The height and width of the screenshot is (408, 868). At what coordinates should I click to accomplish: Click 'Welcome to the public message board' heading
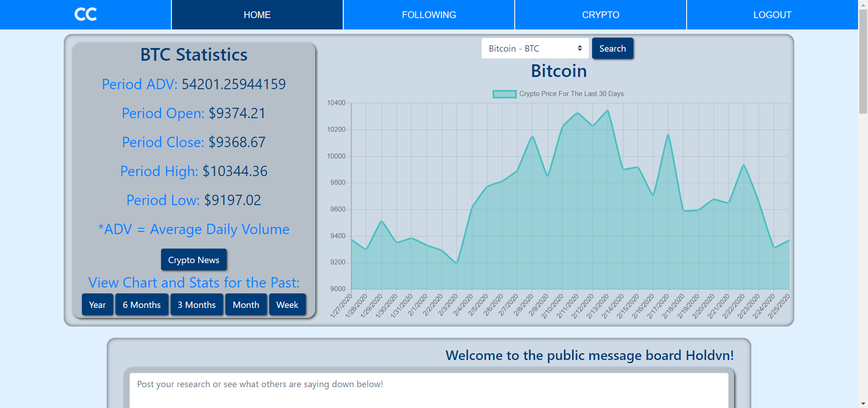click(589, 355)
